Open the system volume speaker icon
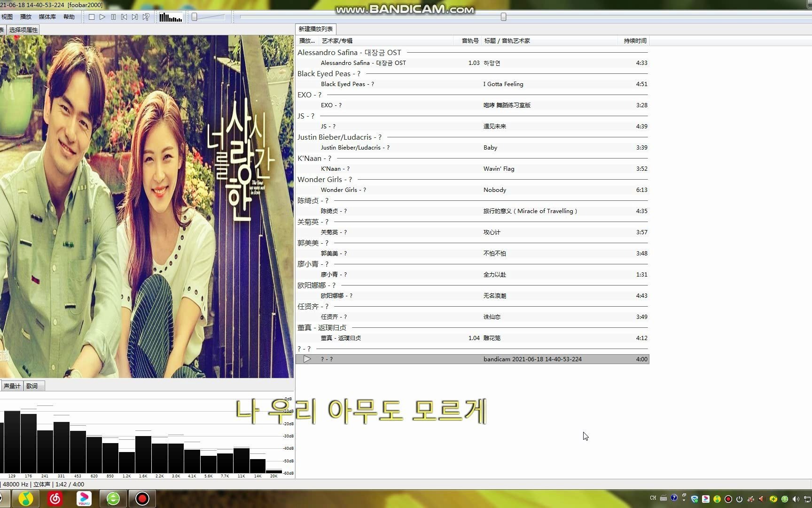Screen dimensions: 812x508 coord(796,499)
